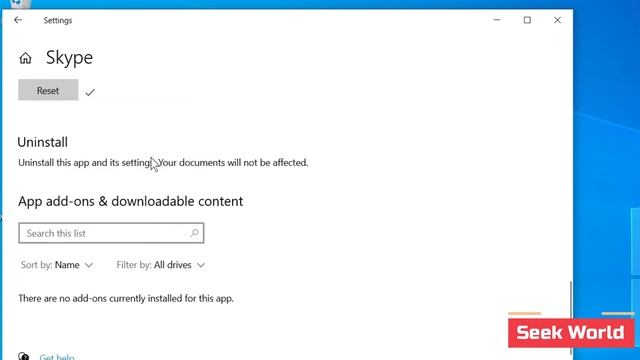Viewport: 640px width, 360px height.
Task: Close the Settings window
Action: pyautogui.click(x=557, y=20)
